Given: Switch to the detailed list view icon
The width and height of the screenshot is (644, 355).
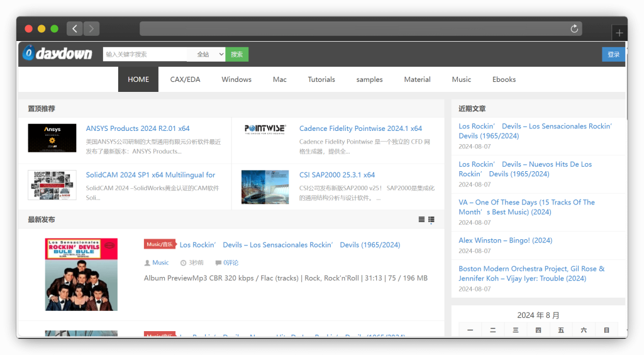Looking at the screenshot, I should (x=431, y=220).
